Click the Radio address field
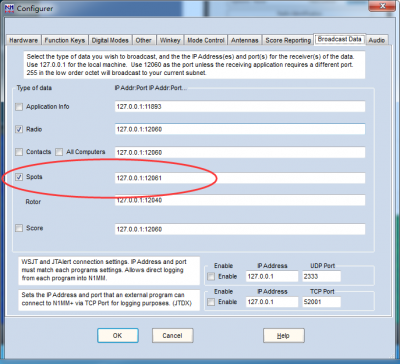Image resolution: width=400 pixels, height=364 pixels. [240, 129]
